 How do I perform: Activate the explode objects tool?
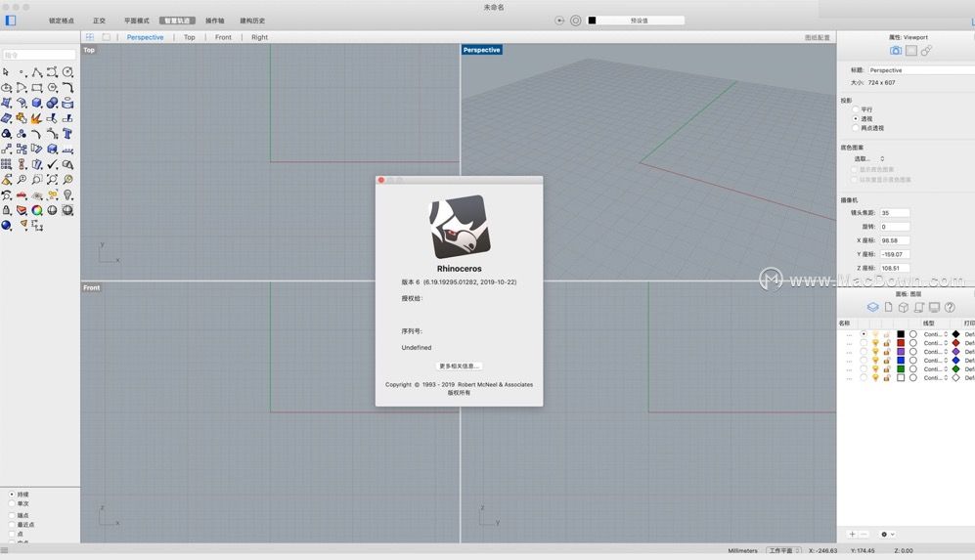pyautogui.click(x=37, y=118)
